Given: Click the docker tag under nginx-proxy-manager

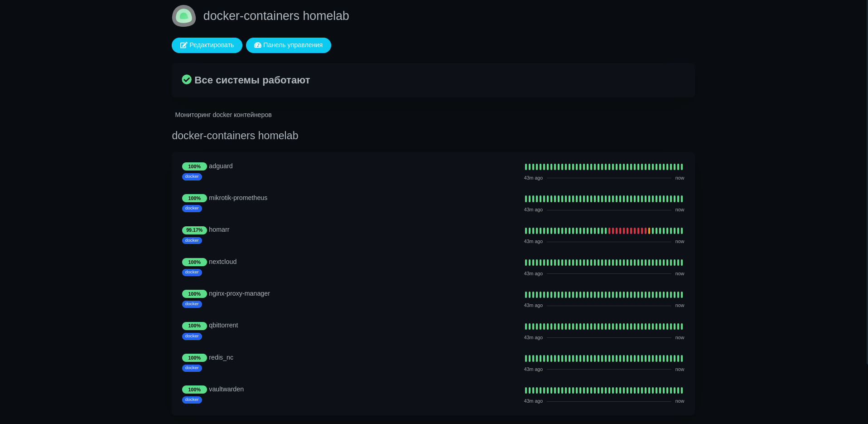Looking at the screenshot, I should coord(192,304).
